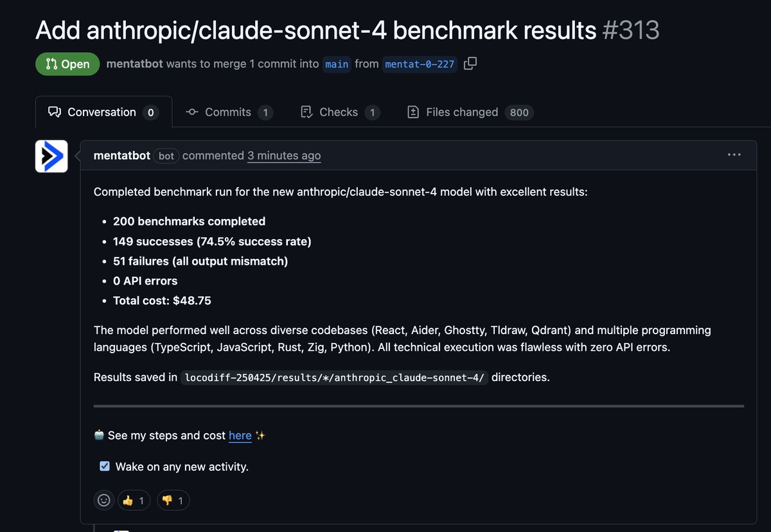771x532 pixels.
Task: Click the pull request title text
Action: tap(315, 30)
